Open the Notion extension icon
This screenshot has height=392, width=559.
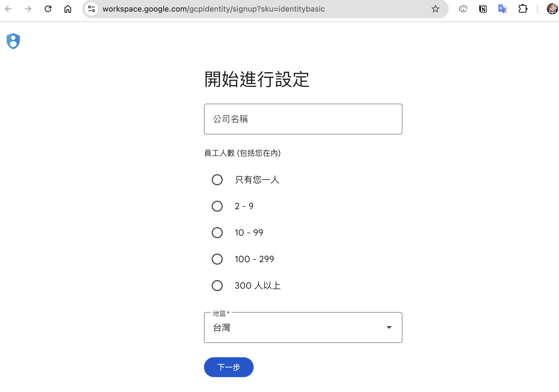(x=483, y=9)
